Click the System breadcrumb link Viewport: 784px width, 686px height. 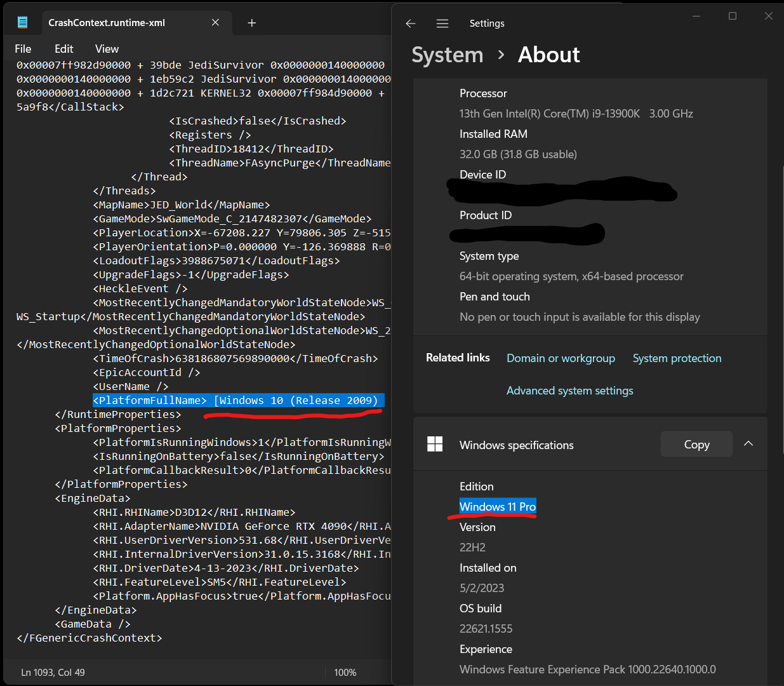click(x=448, y=55)
